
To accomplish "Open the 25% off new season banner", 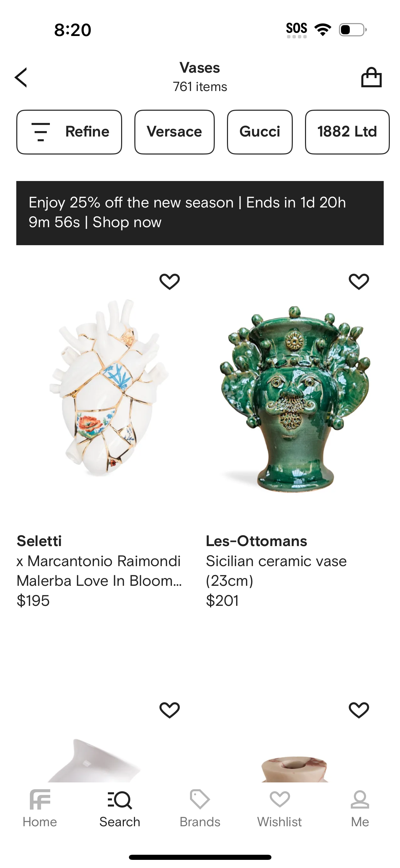I will 200,213.
